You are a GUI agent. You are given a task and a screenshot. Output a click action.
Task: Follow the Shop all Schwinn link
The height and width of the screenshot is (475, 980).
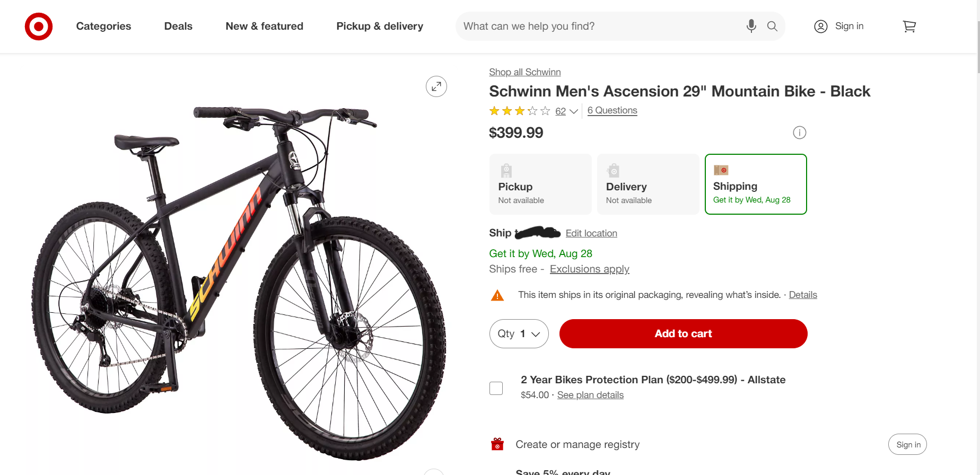click(x=524, y=72)
